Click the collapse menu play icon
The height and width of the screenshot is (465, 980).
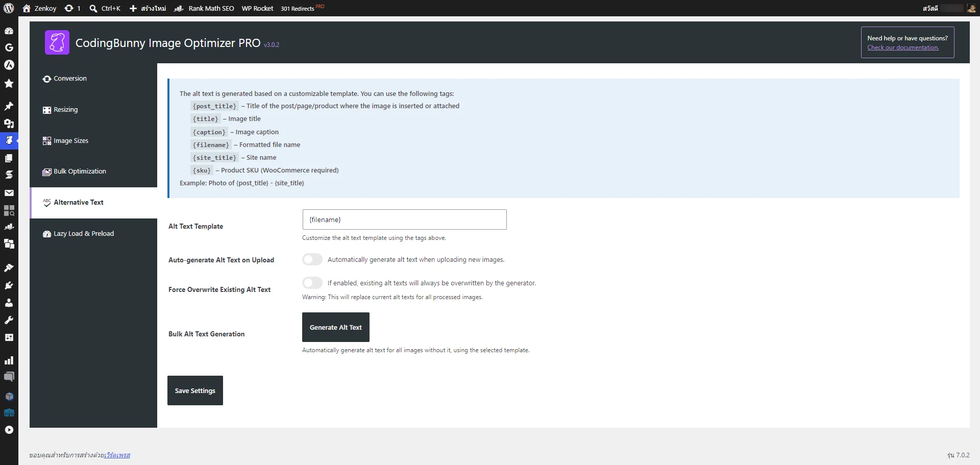click(x=9, y=430)
